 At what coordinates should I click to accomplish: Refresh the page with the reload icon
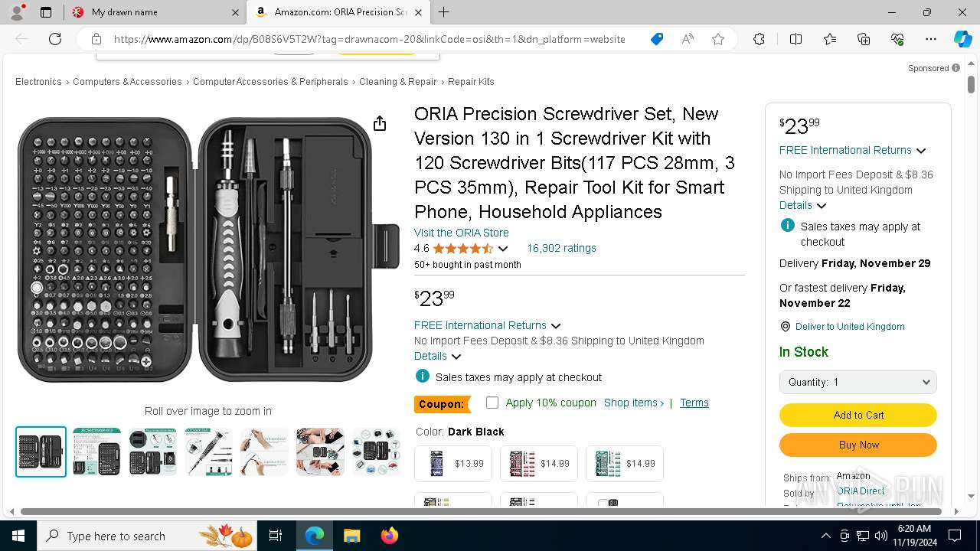point(55,39)
